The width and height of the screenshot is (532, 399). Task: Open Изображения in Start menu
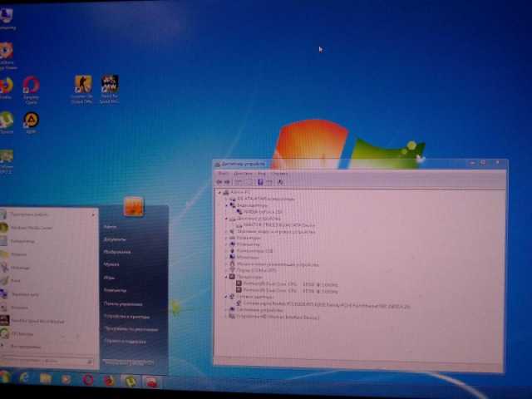[x=117, y=252]
